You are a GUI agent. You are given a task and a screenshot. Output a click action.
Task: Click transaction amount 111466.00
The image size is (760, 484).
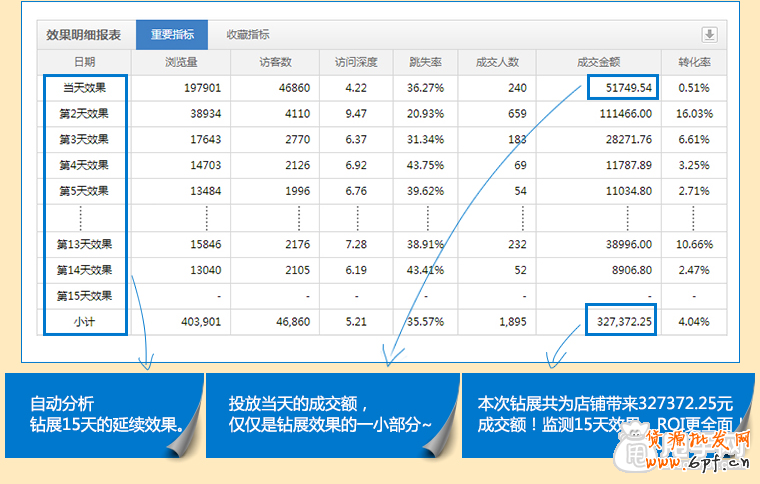click(x=626, y=114)
